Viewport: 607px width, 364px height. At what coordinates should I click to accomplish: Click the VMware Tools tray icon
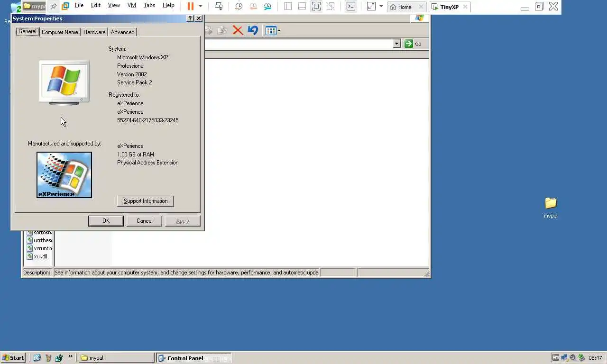[555, 358]
